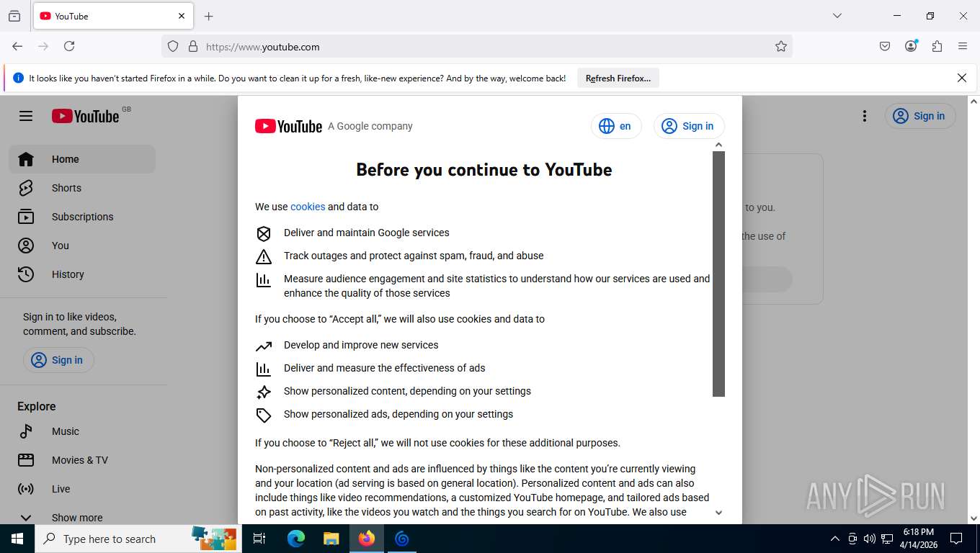Click Sign in at page top right
Image resolution: width=980 pixels, height=553 pixels.
(x=920, y=116)
